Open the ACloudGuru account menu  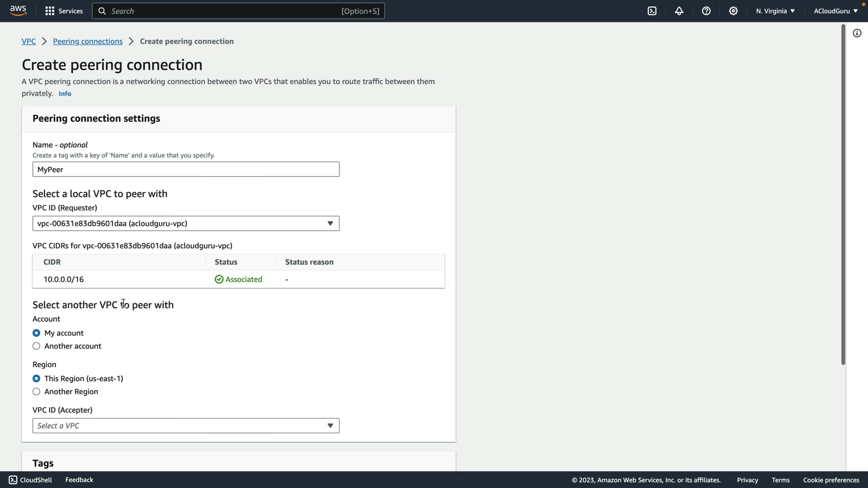pos(835,11)
